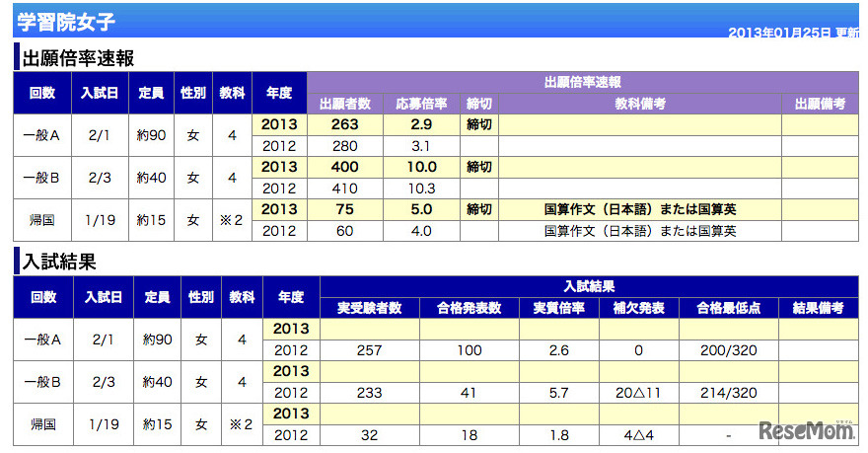The width and height of the screenshot is (868, 453).
Task: Select the bold 2013 国算作文(日本語)または国算英 note
Action: (x=640, y=209)
